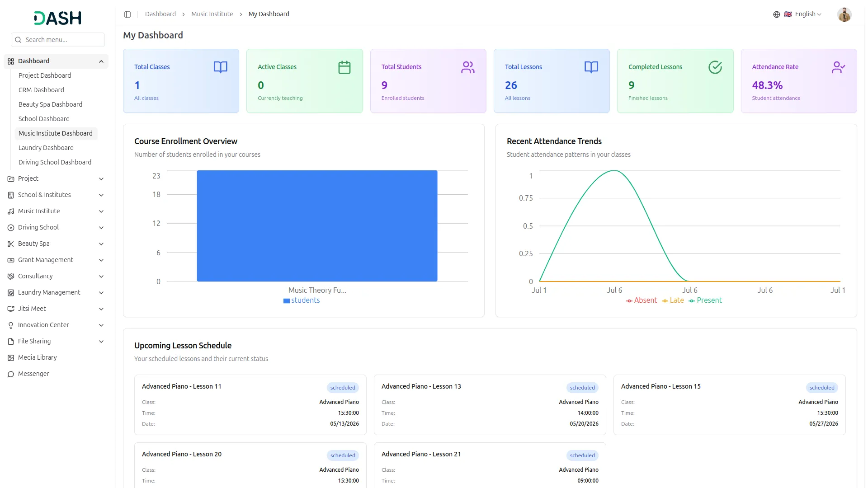Click scheduled badge on Lesson 13
Viewport: 868px width, 488px height.
582,388
